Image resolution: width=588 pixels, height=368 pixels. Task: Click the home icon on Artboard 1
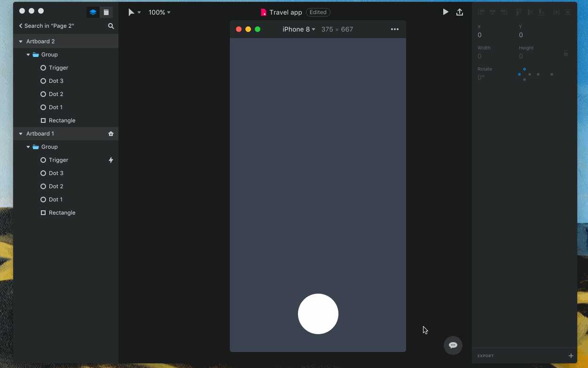111,134
